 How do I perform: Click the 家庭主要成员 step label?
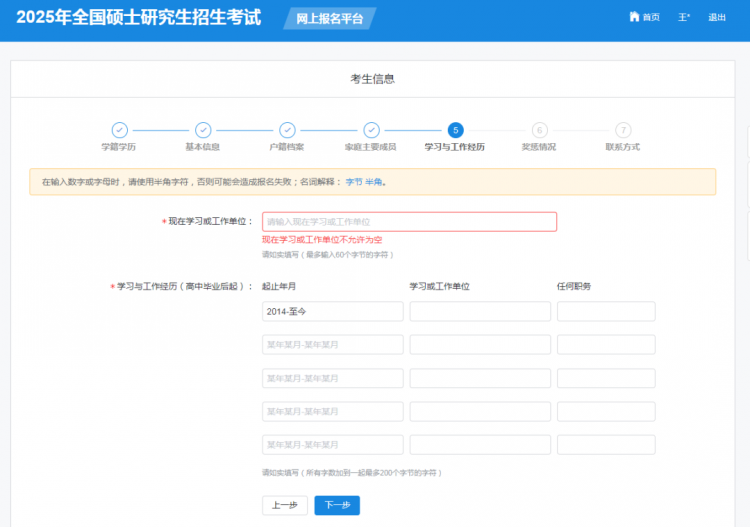point(371,147)
